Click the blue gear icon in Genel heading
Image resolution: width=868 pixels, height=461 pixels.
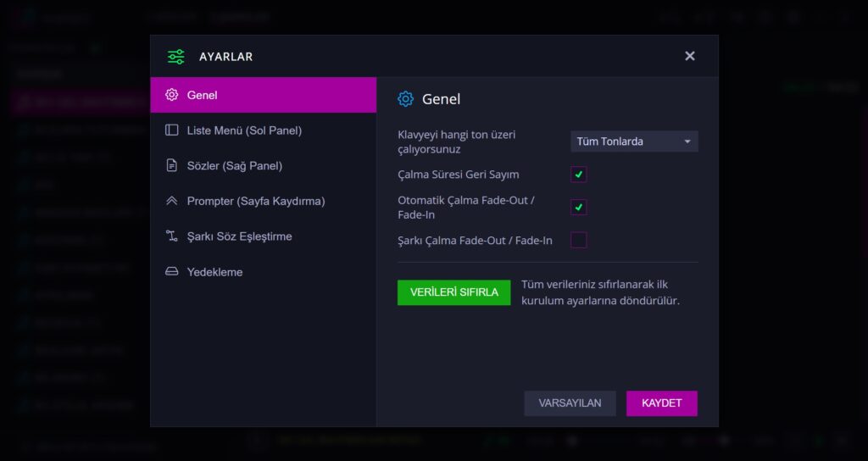(x=406, y=99)
